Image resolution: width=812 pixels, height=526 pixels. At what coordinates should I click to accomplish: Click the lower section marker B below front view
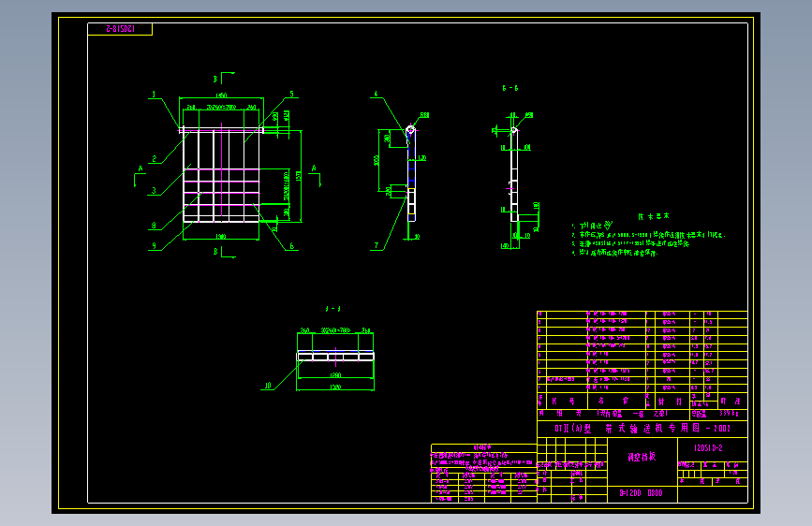216,252
